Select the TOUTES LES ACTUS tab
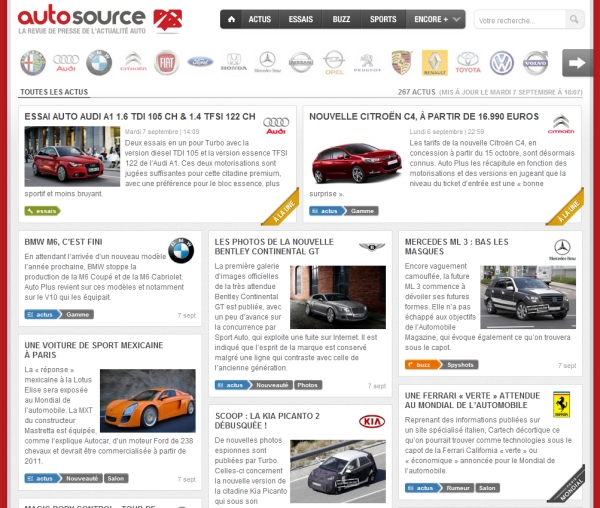Image resolution: width=600 pixels, height=508 pixels. click(54, 92)
